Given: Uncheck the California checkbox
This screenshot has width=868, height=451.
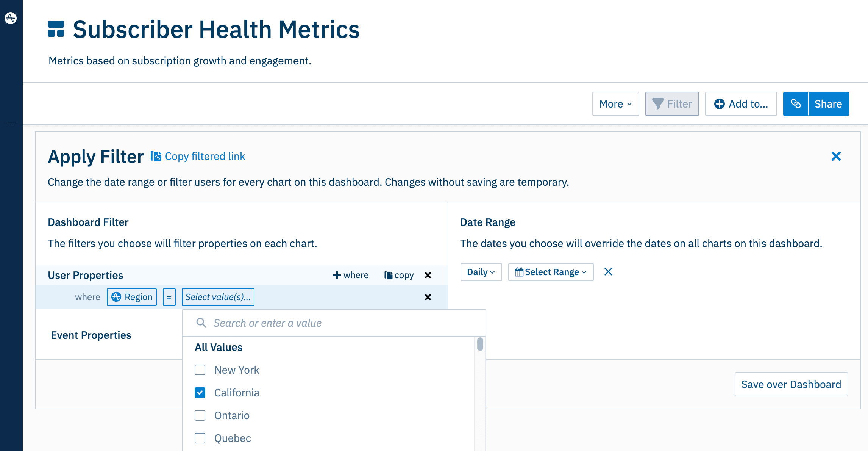Looking at the screenshot, I should [x=200, y=393].
